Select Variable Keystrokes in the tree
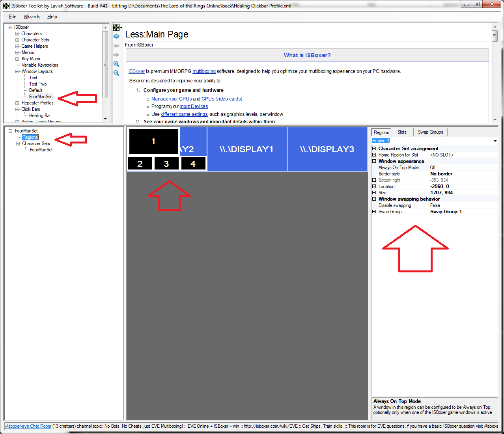This screenshot has height=434, width=504. click(40, 65)
